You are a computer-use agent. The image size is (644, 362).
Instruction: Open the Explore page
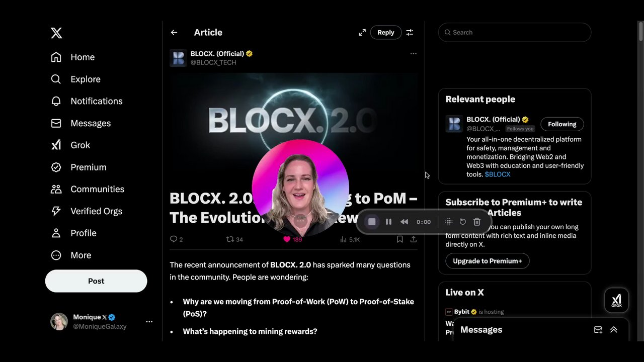tap(75, 79)
